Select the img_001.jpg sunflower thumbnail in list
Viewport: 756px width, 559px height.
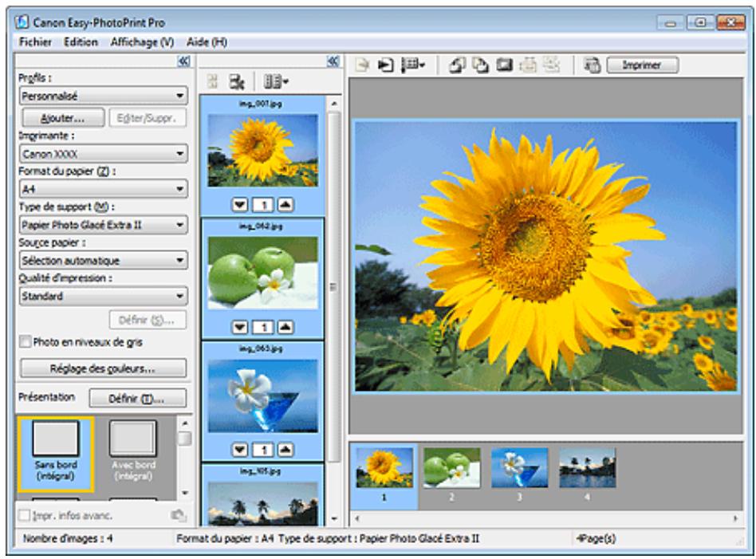tap(263, 150)
